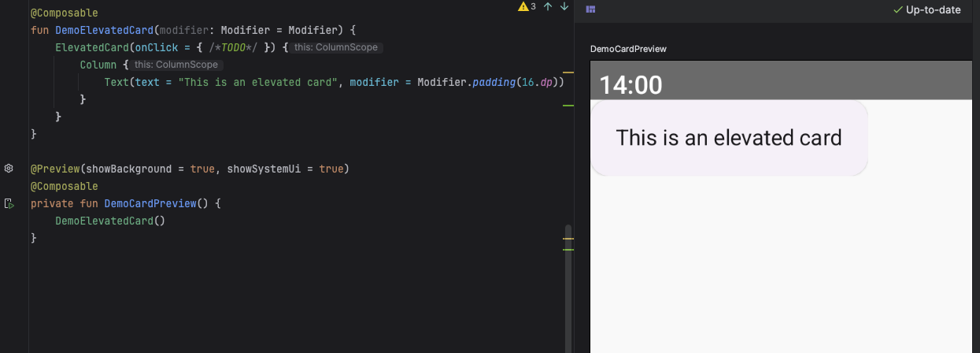Click the ColumnScope inlay hint after Column
Viewport: 980px width, 353px height.
tap(176, 65)
